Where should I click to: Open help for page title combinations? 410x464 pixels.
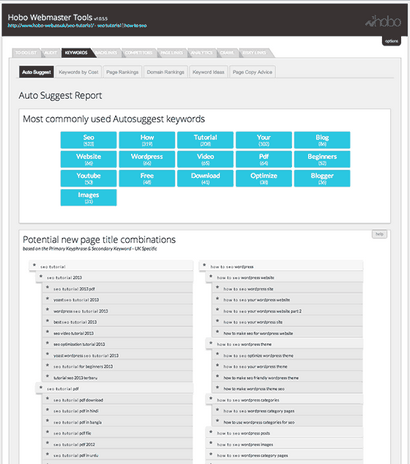tap(379, 234)
